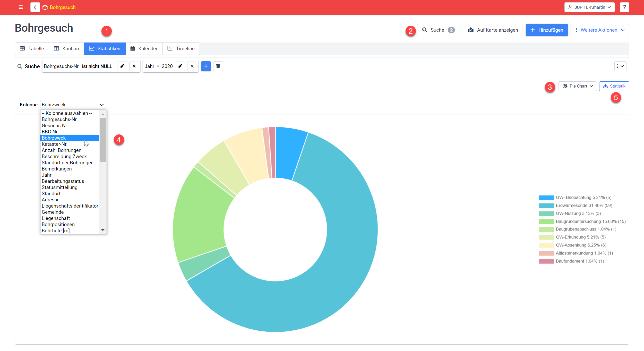Remove the Jahr = 2020 filter
Viewport: 644px width, 351px height.
(x=192, y=66)
